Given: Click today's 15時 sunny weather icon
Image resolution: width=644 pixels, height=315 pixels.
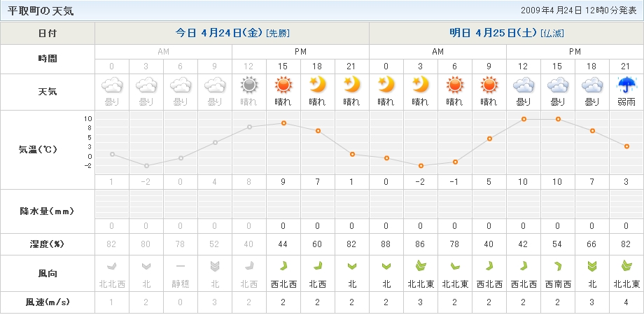Looking at the screenshot, I should pos(283,85).
